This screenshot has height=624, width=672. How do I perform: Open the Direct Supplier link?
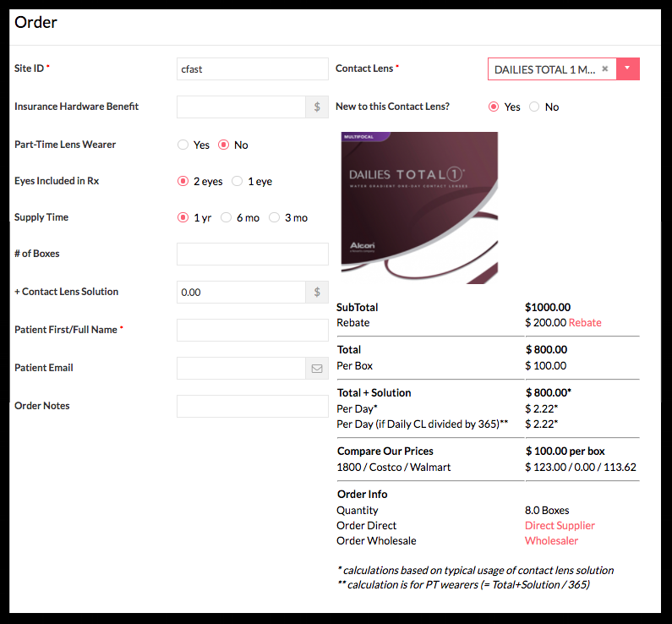pos(560,526)
